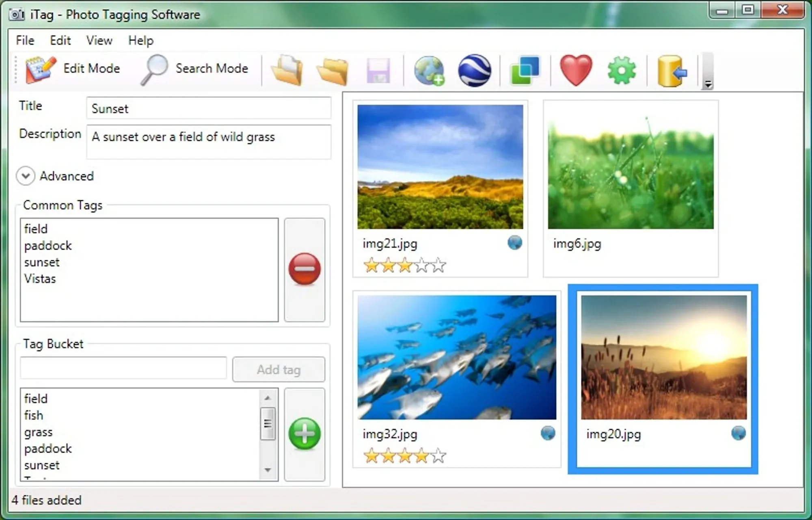Click the Tag Bucket list down arrow

pyautogui.click(x=268, y=470)
